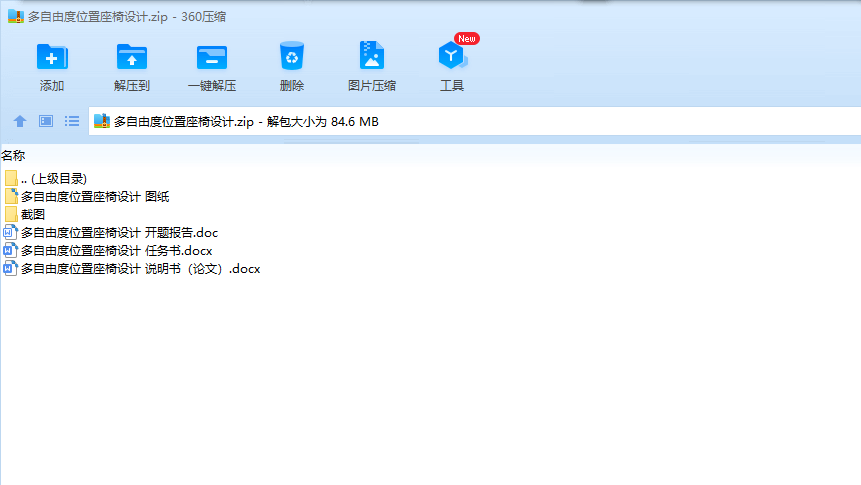Click the 一键解压 one-click extract icon
861x485 pixels.
[x=212, y=57]
